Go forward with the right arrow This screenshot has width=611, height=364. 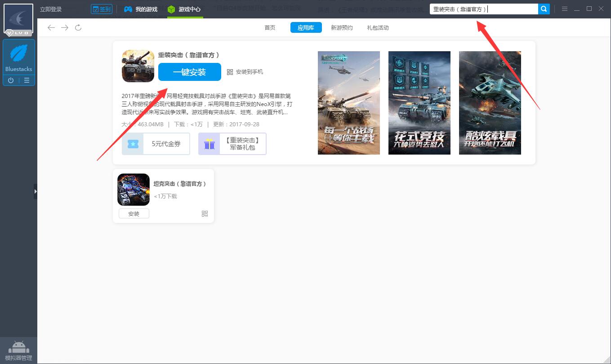pyautogui.click(x=65, y=28)
